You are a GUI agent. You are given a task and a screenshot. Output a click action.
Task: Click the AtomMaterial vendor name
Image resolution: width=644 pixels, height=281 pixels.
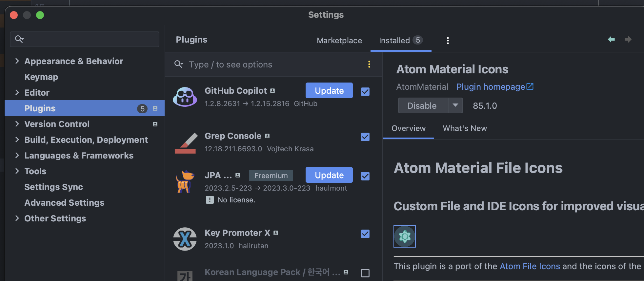(422, 87)
